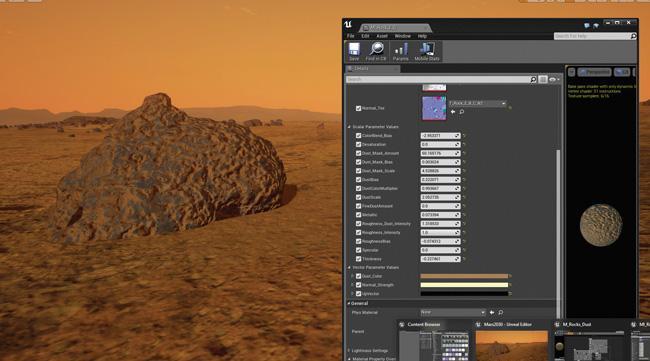The height and width of the screenshot is (361, 650).
Task: Toggle the DustBias checkbox
Action: [x=358, y=179]
